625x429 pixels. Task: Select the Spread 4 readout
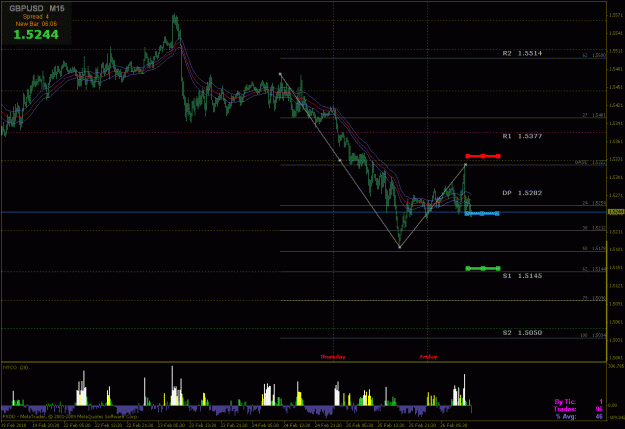tap(36, 16)
